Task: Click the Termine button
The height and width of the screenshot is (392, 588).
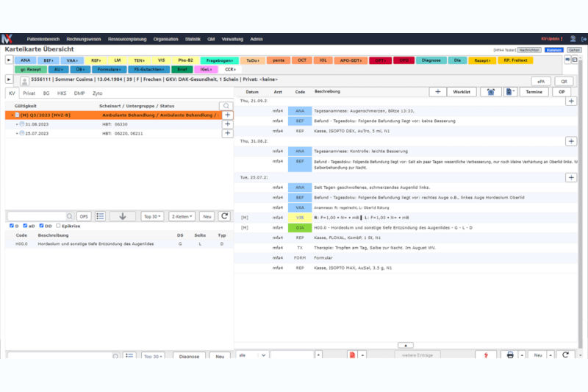Action: (534, 92)
